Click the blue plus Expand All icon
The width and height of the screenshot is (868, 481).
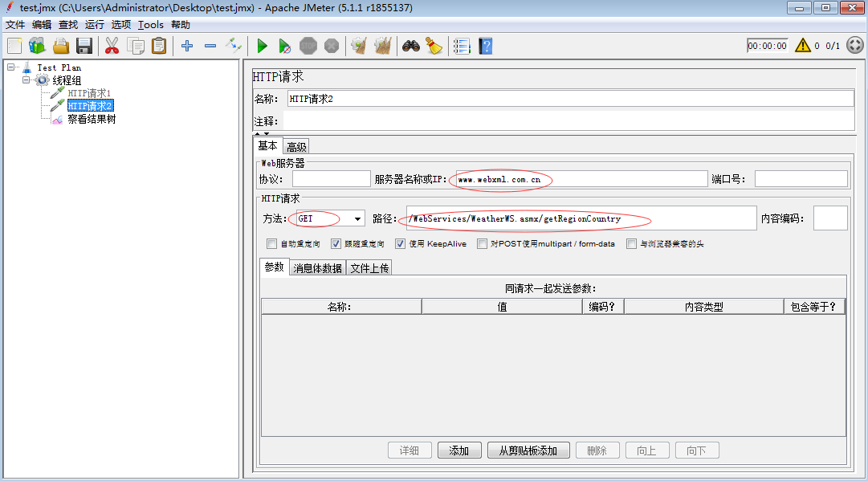coord(187,46)
